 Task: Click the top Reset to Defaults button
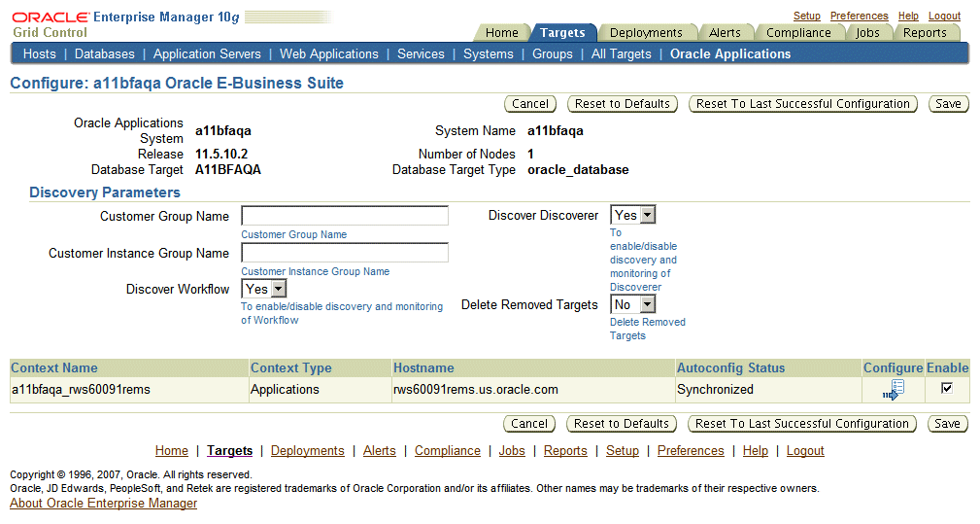point(623,104)
